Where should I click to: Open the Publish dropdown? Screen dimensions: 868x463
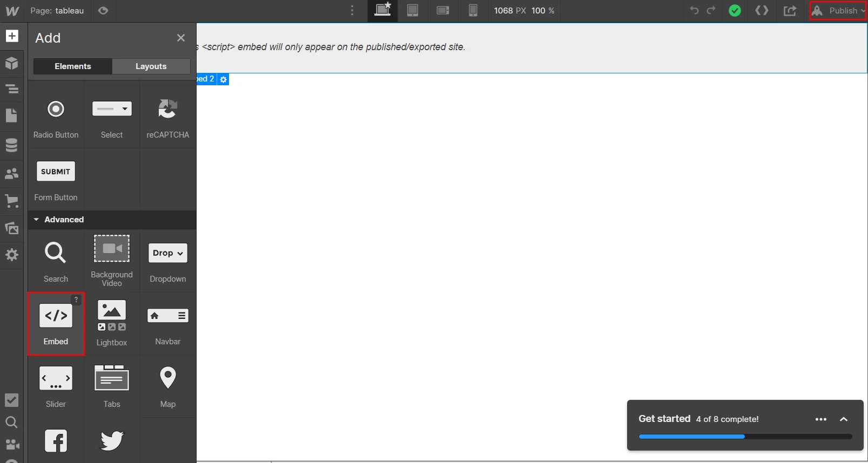coord(838,11)
